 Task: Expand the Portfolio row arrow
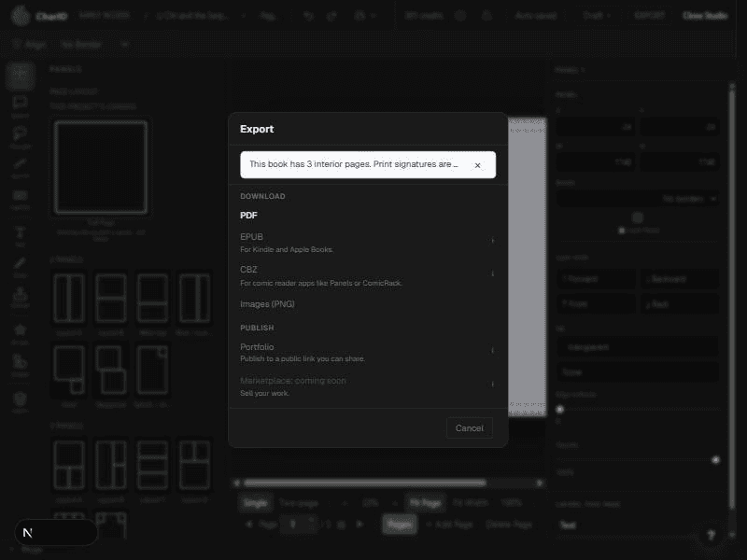492,351
